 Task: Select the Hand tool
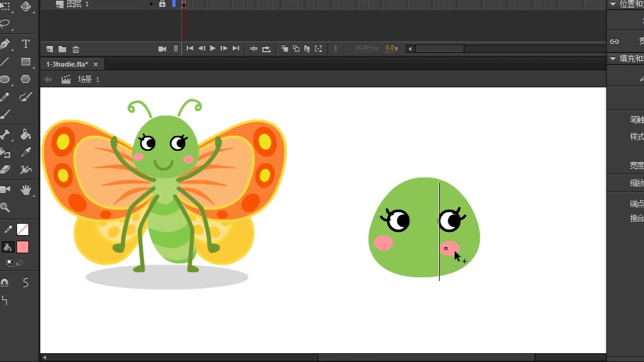click(x=26, y=189)
